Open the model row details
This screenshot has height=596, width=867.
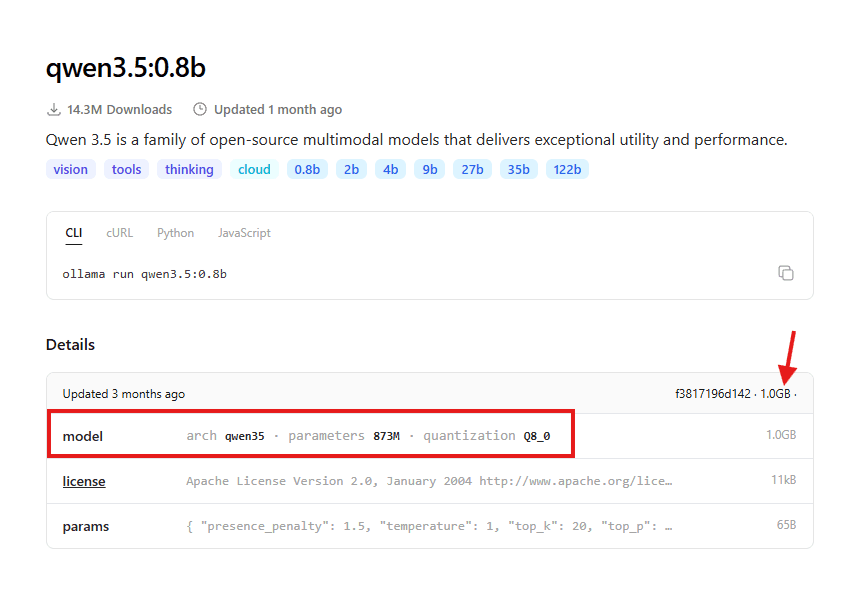tap(430, 436)
